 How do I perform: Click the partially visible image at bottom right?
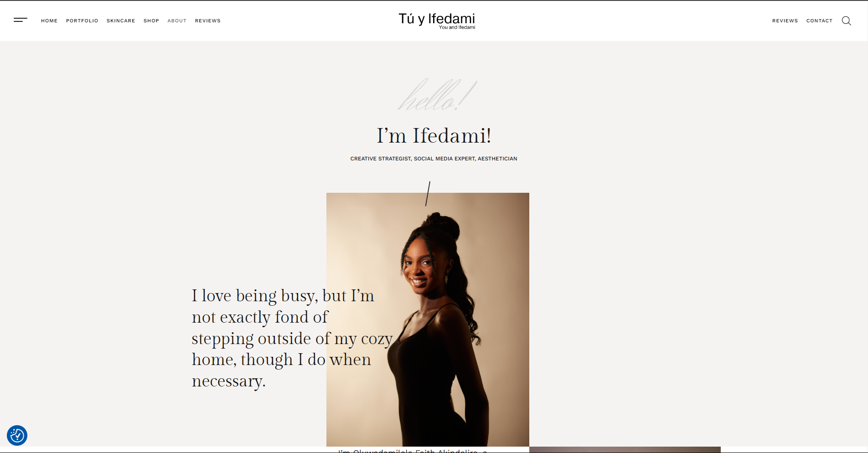click(625, 449)
